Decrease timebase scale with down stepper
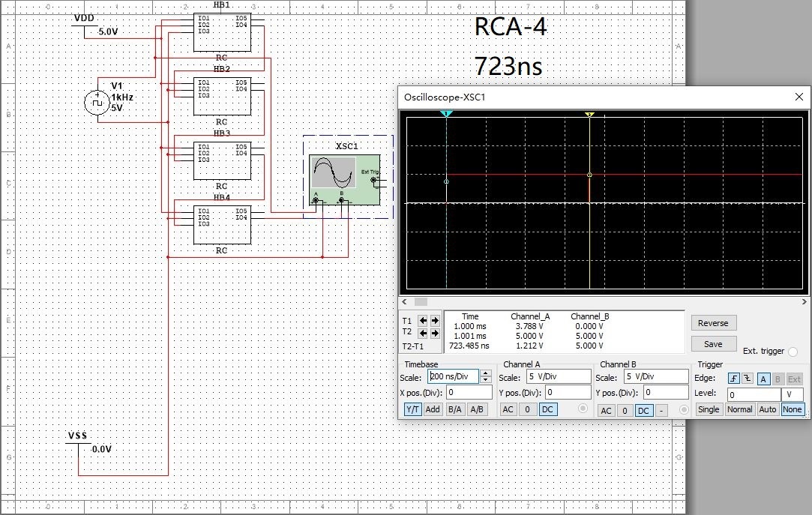The image size is (812, 515). coord(486,380)
